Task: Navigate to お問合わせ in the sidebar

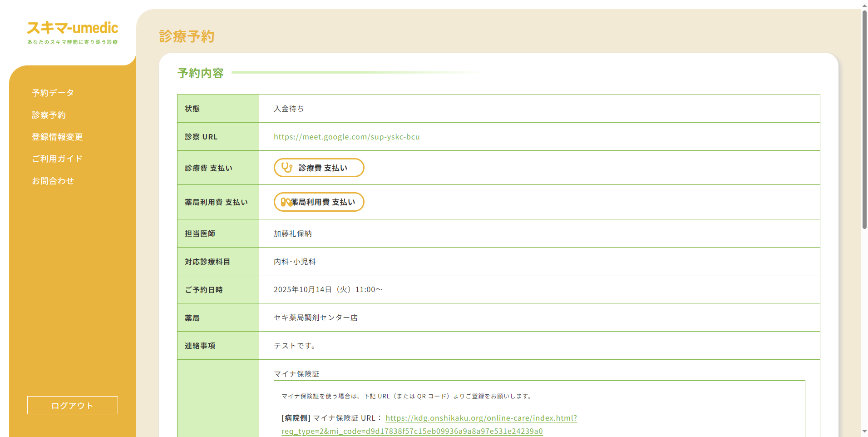Action: pos(53,181)
